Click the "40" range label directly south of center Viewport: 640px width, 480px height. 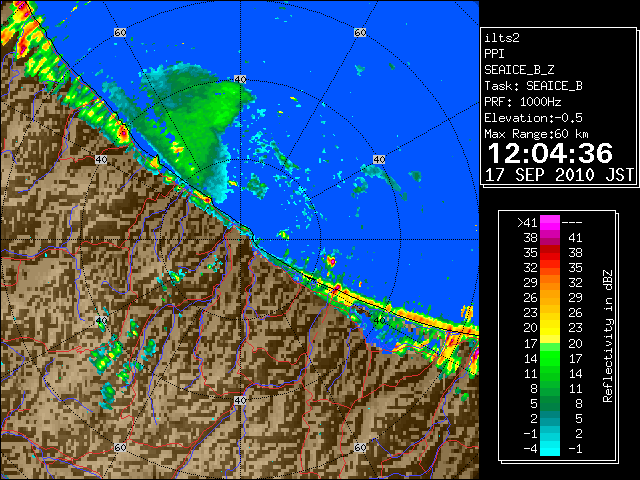(x=240, y=400)
